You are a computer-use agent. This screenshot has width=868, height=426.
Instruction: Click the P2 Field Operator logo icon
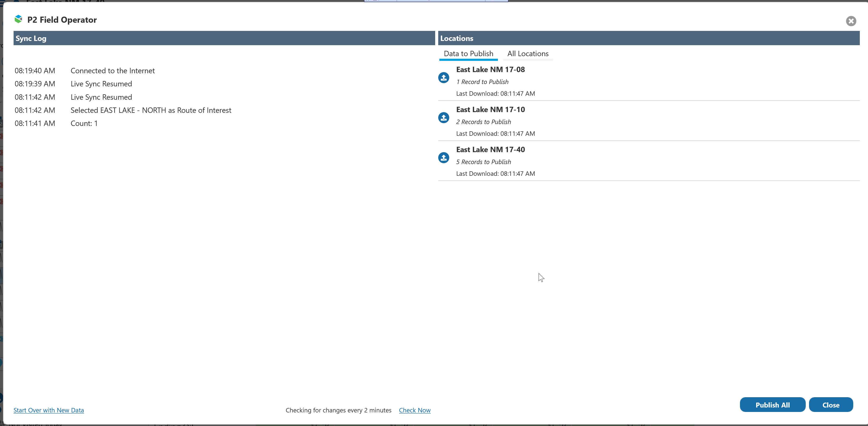[18, 20]
